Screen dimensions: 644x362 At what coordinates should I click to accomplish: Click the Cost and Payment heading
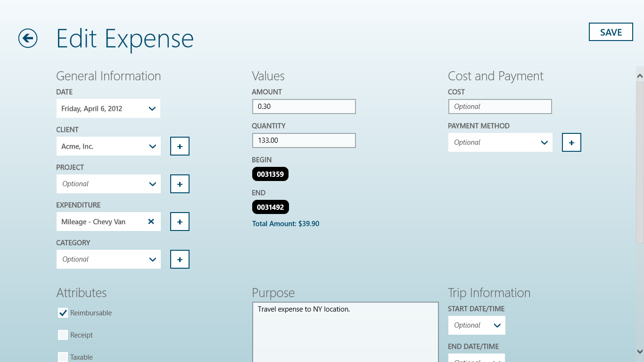[495, 76]
